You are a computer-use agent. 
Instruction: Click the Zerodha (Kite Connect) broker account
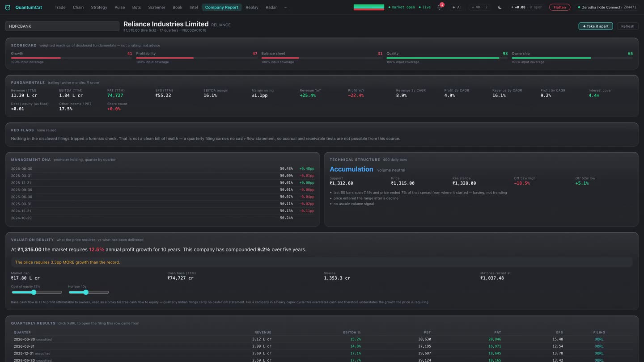click(x=607, y=7)
